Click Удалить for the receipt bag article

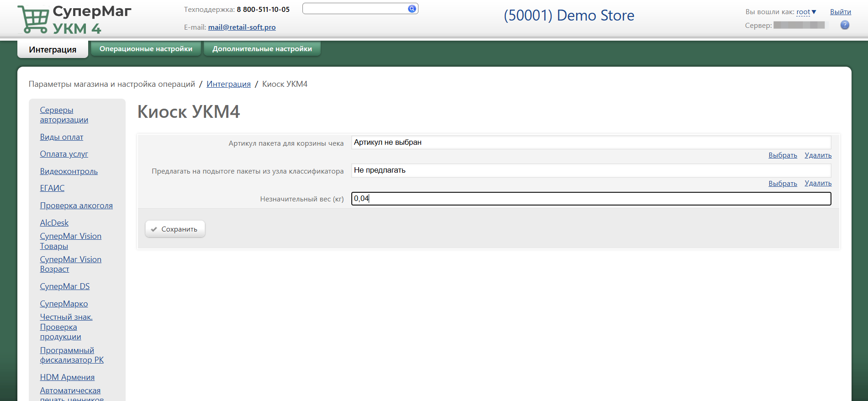point(818,155)
